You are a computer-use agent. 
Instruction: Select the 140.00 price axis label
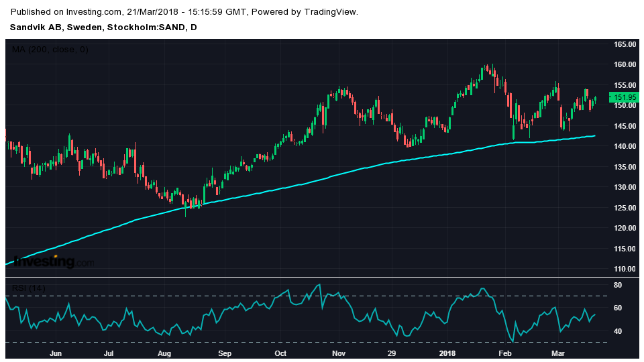(625, 146)
